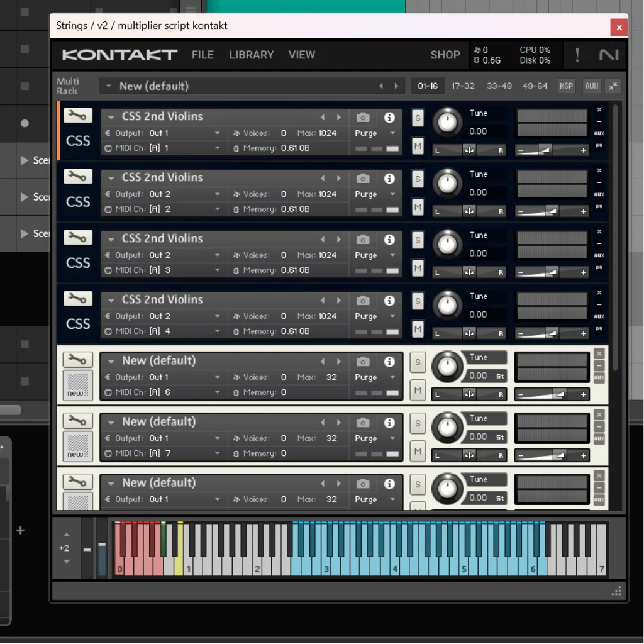Remove MIDI Ch 6 instrument with X icon
Image resolution: width=644 pixels, height=644 pixels.
[x=599, y=353]
